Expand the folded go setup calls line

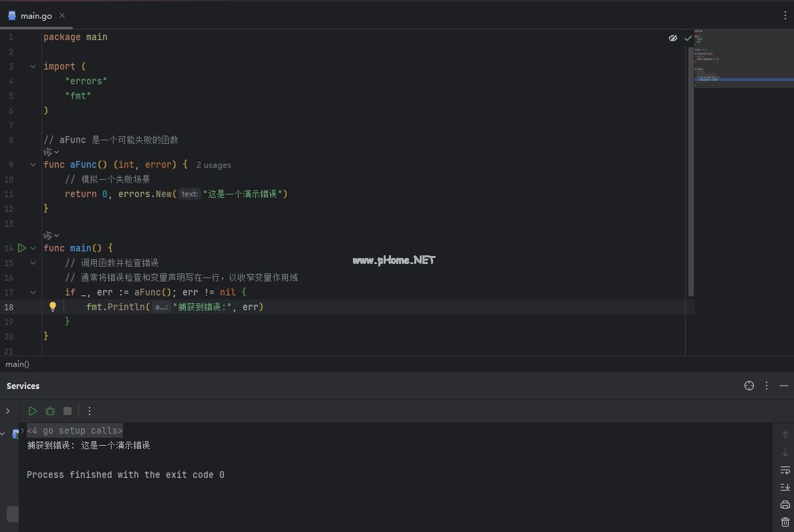click(x=74, y=430)
